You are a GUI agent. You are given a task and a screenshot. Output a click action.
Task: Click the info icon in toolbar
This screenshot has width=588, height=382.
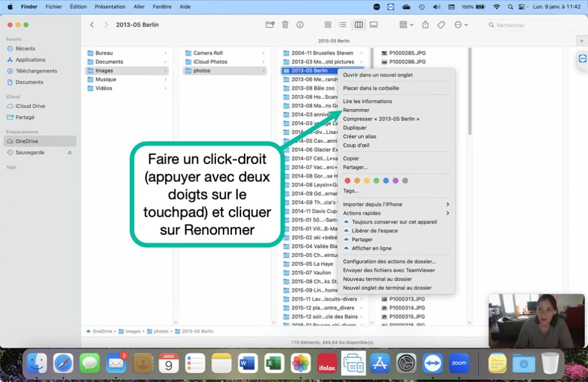pyautogui.click(x=300, y=25)
